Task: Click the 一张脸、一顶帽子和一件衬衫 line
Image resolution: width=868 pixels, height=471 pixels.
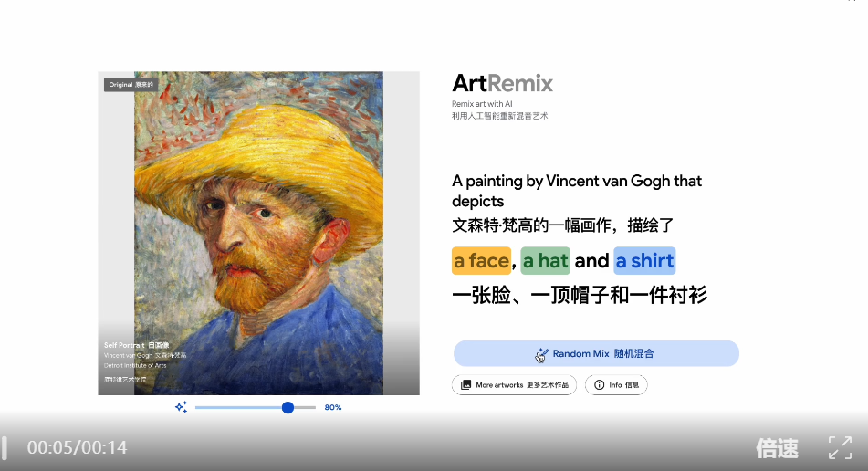Action: (580, 295)
